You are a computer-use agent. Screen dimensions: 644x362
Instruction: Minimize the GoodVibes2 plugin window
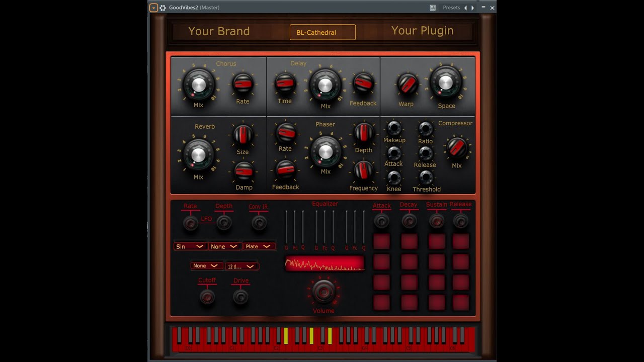click(483, 8)
